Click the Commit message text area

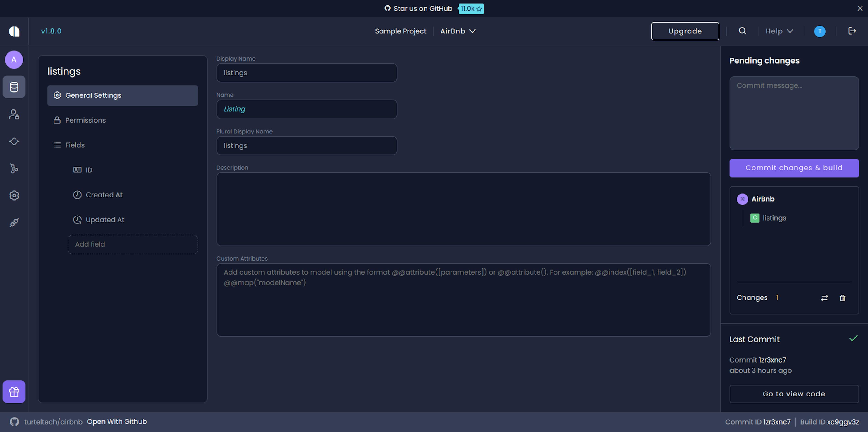pyautogui.click(x=794, y=113)
